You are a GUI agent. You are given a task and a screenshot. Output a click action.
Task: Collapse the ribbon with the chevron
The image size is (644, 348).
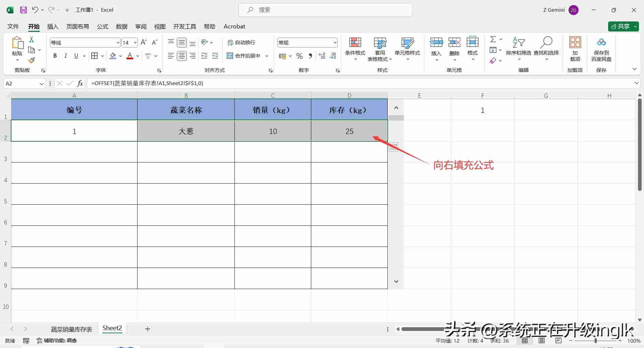(x=634, y=69)
